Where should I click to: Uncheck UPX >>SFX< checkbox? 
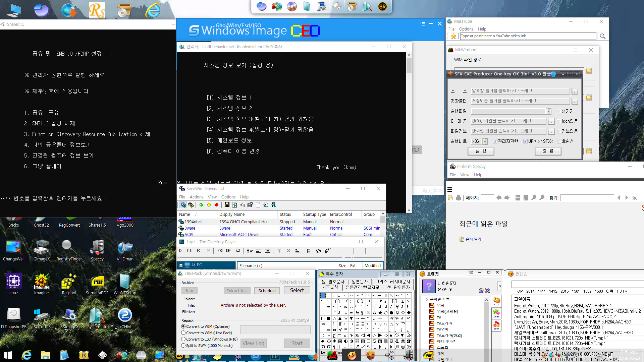525,141
